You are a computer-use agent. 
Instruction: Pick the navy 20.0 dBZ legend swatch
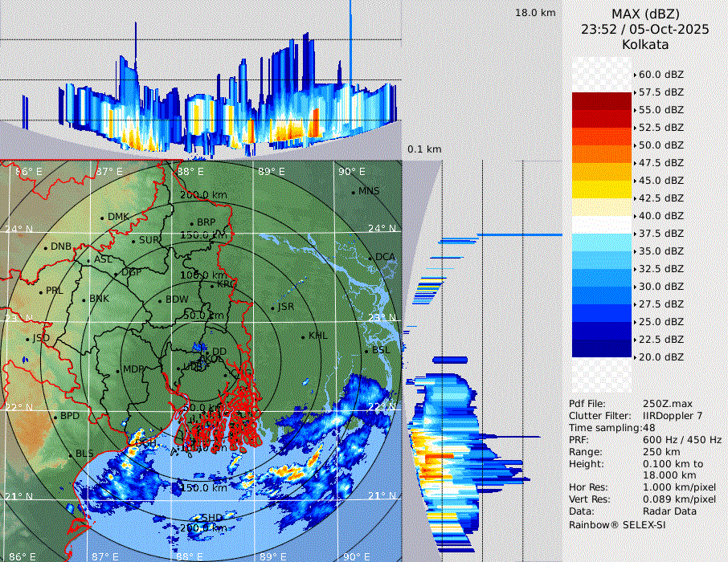(602, 348)
